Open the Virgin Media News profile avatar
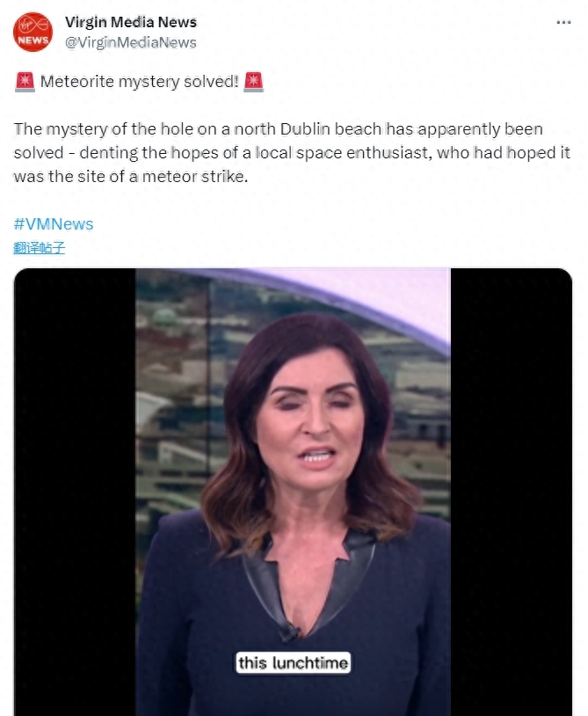 (33, 32)
